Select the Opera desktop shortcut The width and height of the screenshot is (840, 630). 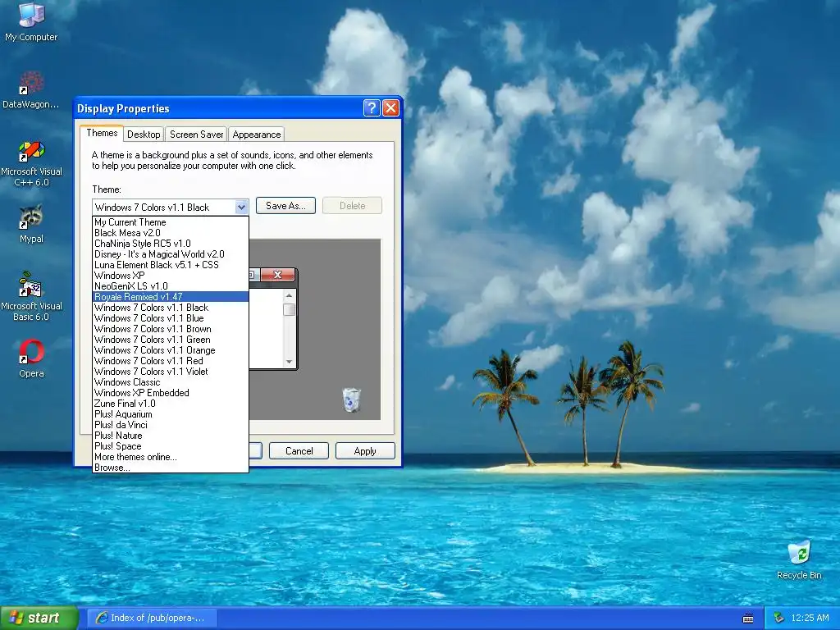[31, 358]
